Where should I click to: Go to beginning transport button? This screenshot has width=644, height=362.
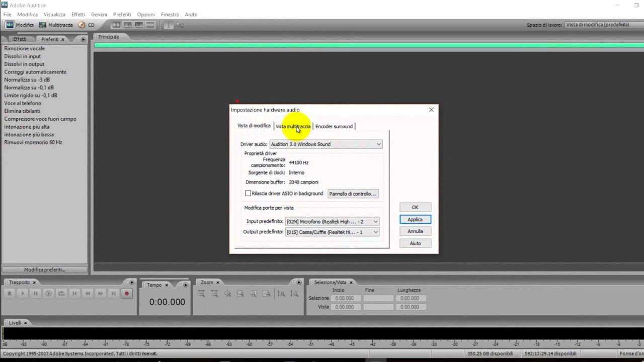(x=74, y=294)
